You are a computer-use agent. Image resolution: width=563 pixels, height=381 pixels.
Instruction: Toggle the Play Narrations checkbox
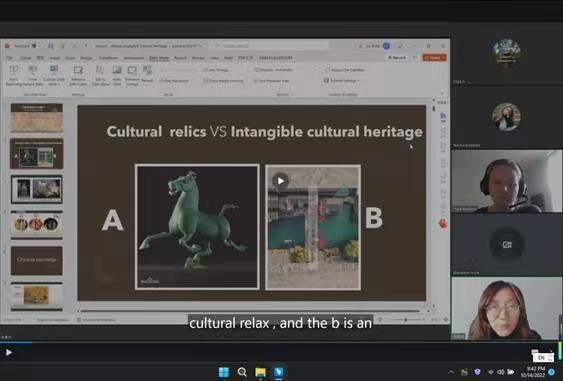161,81
